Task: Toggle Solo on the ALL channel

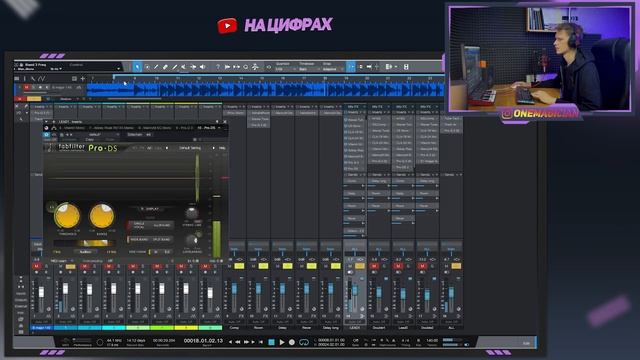Action: tap(456, 266)
